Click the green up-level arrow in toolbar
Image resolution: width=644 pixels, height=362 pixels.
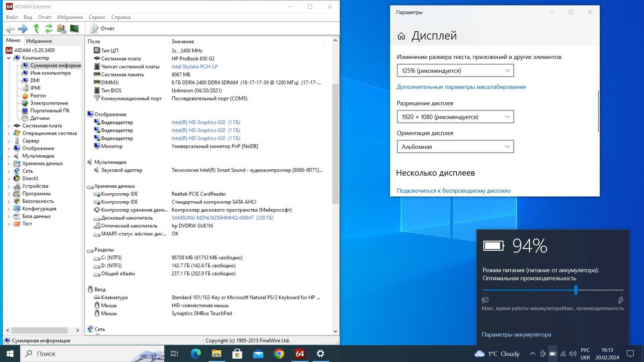click(x=36, y=28)
